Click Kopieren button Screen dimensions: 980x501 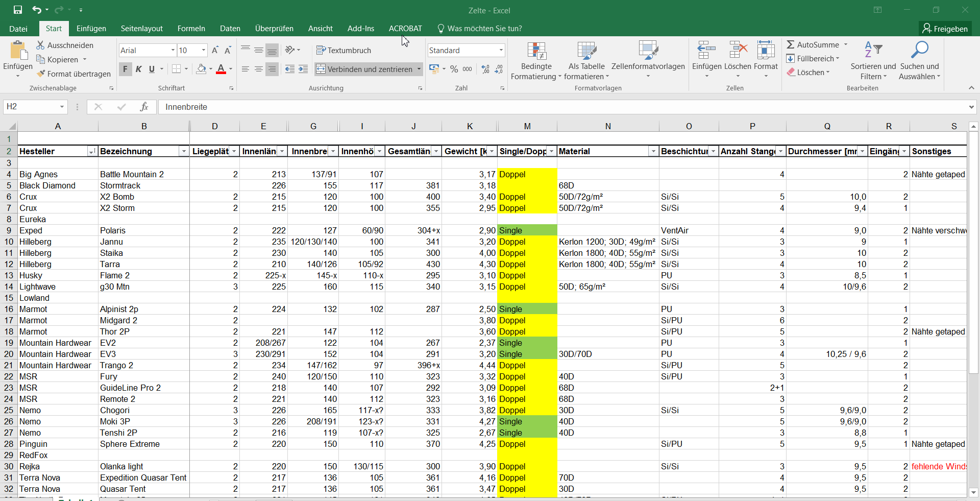tap(57, 59)
